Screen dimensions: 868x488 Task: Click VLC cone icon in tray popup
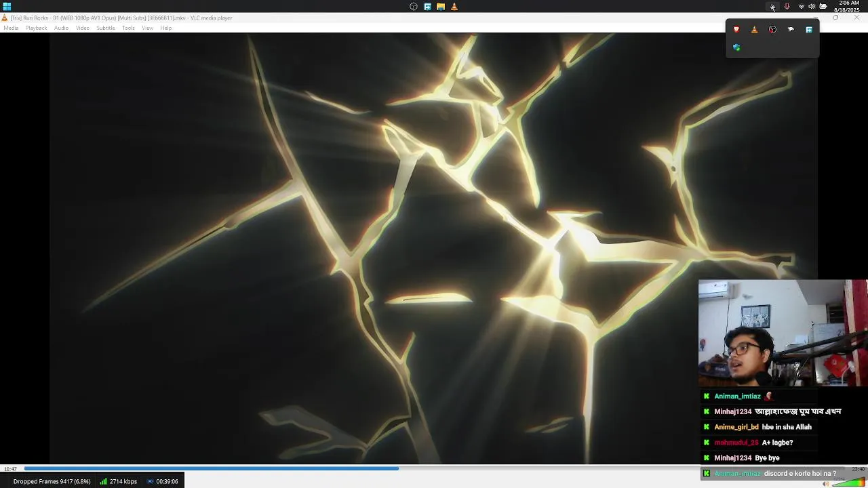coord(755,30)
